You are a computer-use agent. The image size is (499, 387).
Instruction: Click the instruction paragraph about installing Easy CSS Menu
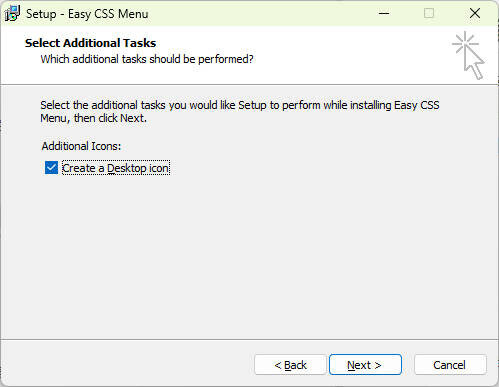tap(240, 111)
